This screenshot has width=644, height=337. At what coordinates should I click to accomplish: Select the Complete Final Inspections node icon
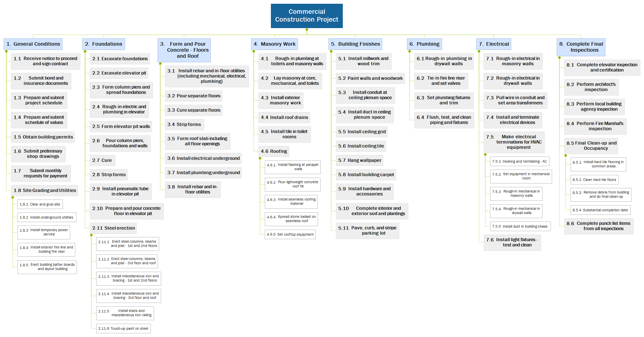tap(559, 57)
